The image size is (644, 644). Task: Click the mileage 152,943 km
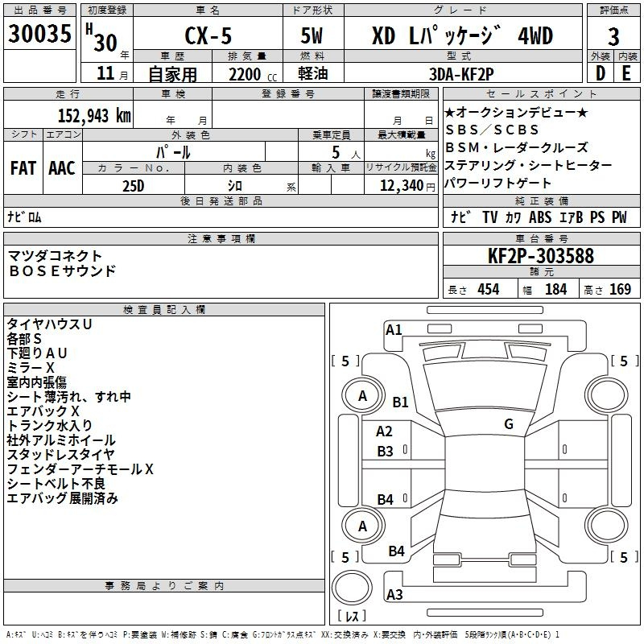(x=94, y=115)
